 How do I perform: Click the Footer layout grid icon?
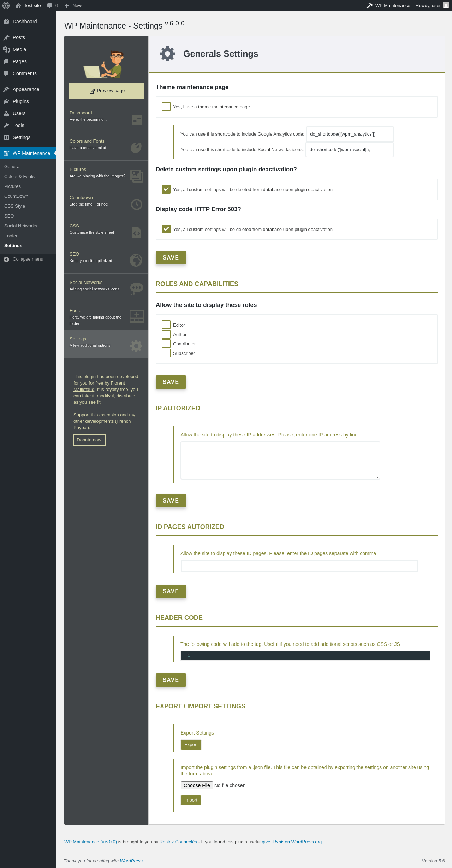(137, 316)
